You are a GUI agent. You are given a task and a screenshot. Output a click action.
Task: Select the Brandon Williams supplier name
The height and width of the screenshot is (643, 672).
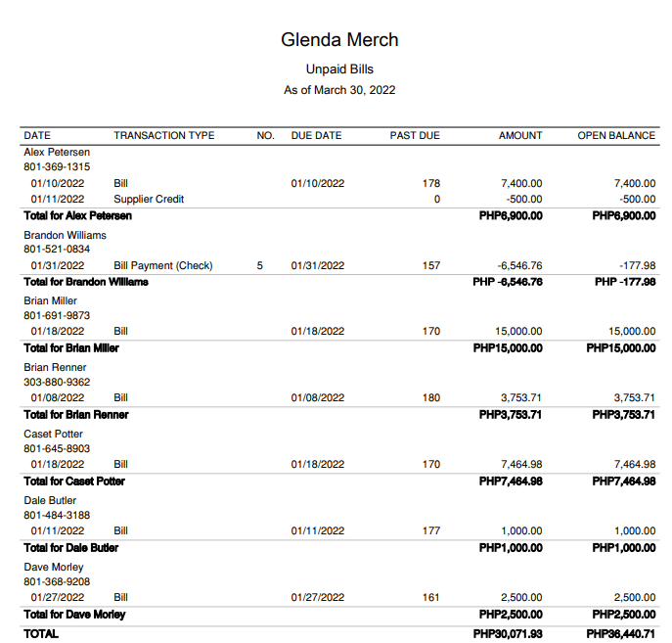click(65, 235)
